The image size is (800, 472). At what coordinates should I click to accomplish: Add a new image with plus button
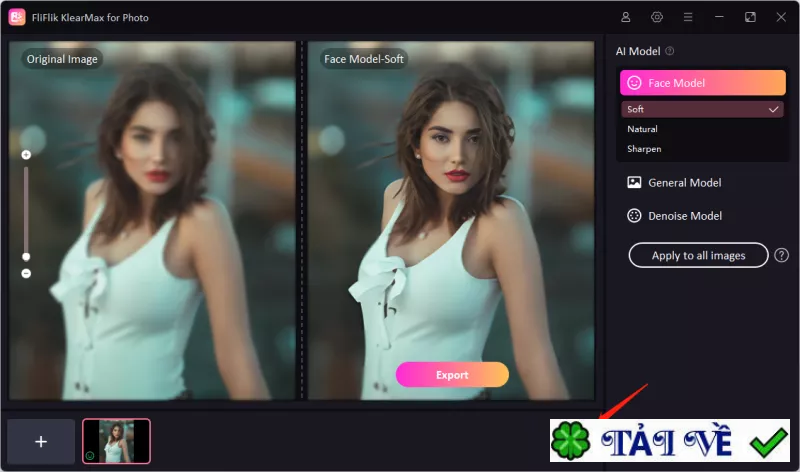pos(41,441)
